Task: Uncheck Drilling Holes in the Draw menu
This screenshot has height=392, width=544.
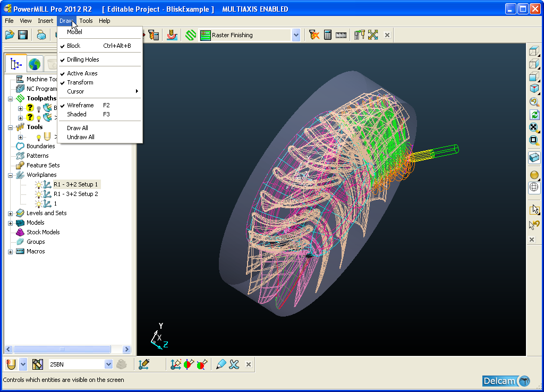Action: tap(100, 59)
